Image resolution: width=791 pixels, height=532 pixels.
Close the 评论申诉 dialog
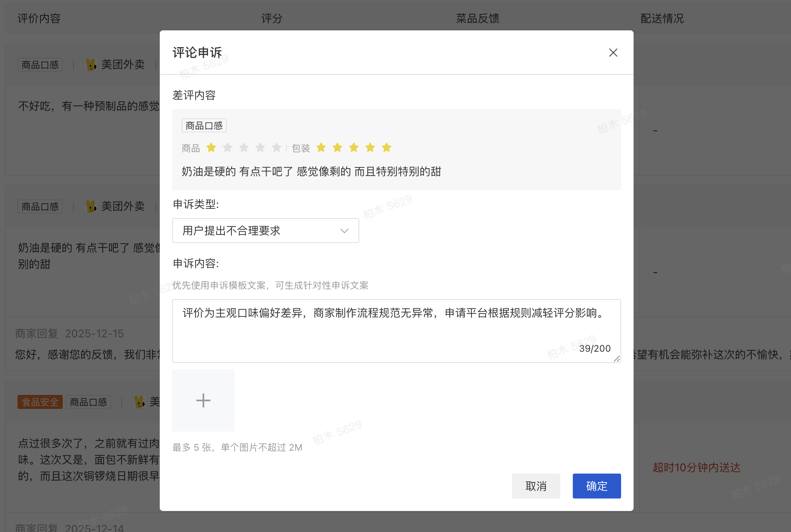click(613, 52)
